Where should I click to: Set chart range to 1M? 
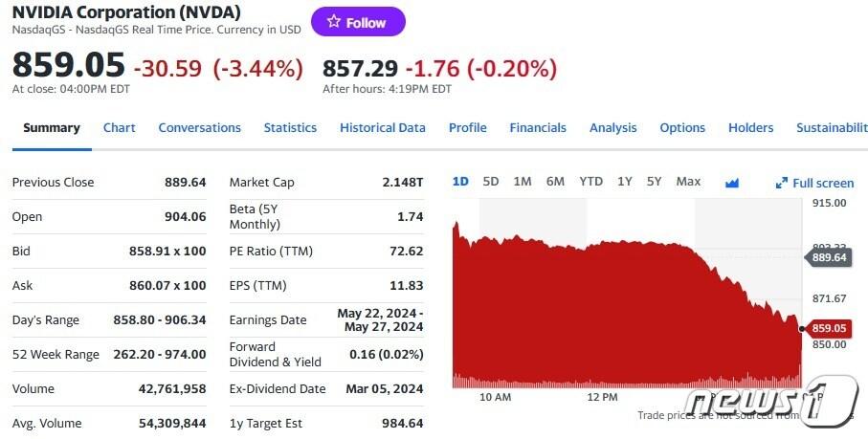(x=523, y=182)
